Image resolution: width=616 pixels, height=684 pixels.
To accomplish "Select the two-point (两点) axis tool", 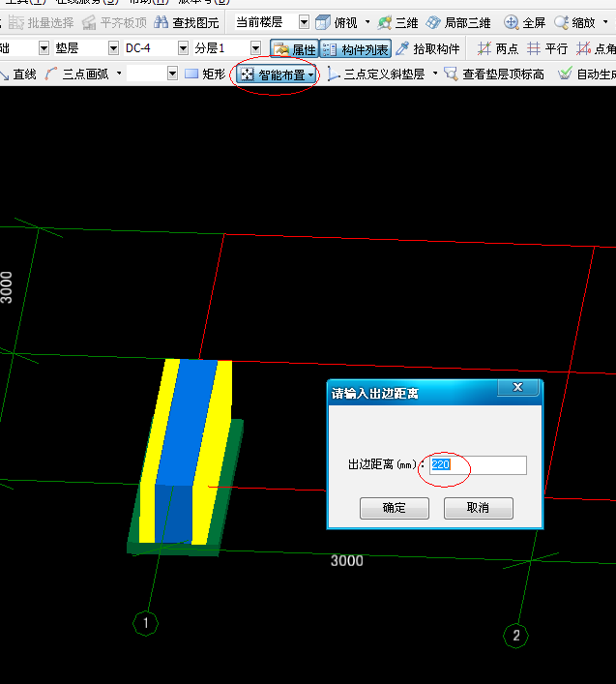I will [497, 48].
